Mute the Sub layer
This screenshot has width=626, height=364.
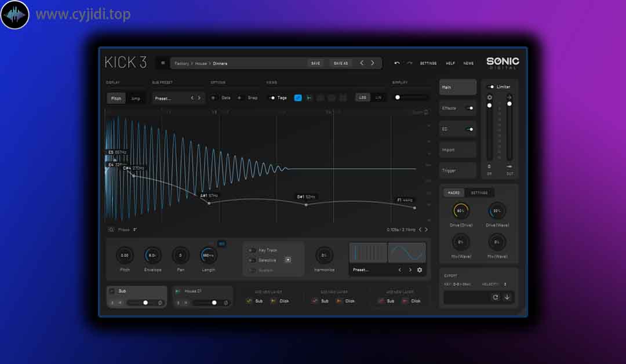point(120,303)
